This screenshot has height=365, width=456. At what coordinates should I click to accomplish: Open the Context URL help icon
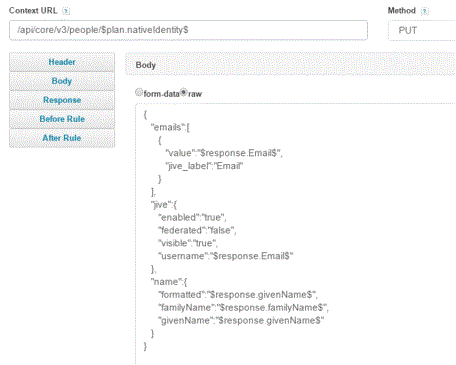66,11
